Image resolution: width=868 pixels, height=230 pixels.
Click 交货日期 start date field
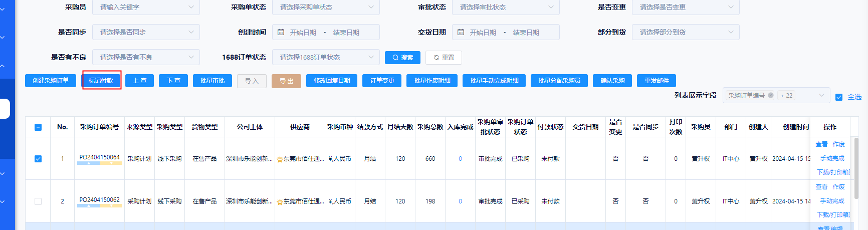point(483,33)
